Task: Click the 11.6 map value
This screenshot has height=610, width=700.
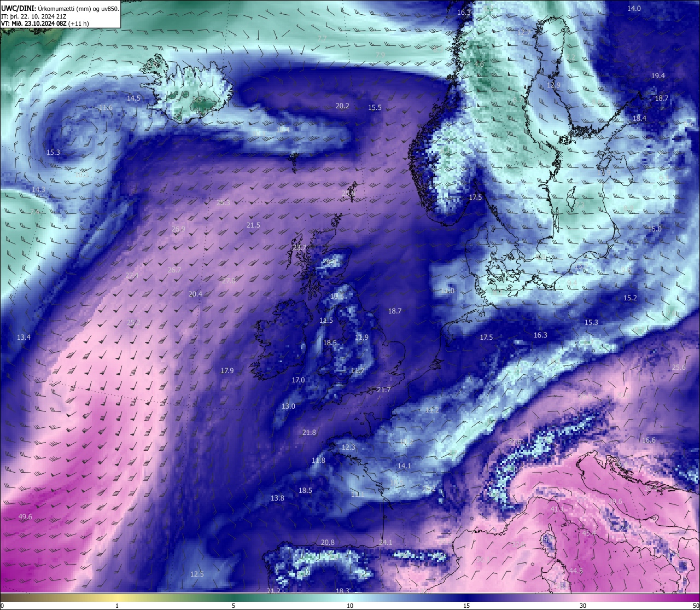Action: (x=106, y=108)
